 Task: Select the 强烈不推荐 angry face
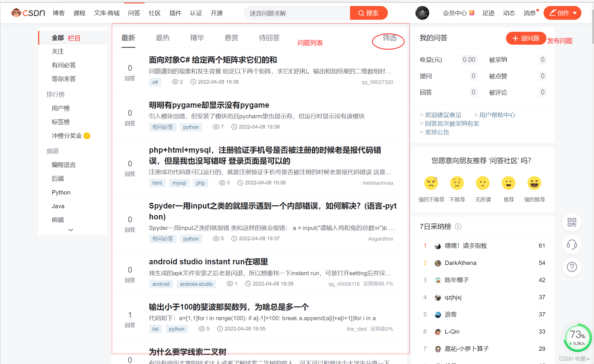pos(431,183)
